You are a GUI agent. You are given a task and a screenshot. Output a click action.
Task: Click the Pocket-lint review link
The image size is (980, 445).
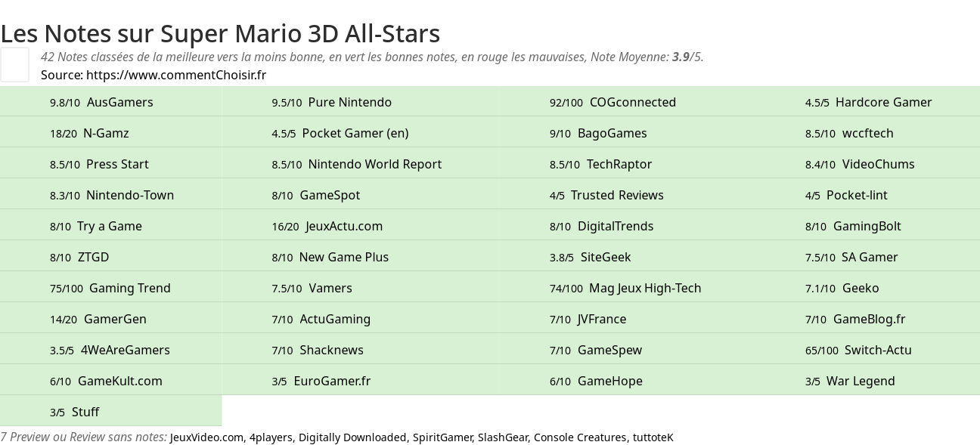coord(857,195)
